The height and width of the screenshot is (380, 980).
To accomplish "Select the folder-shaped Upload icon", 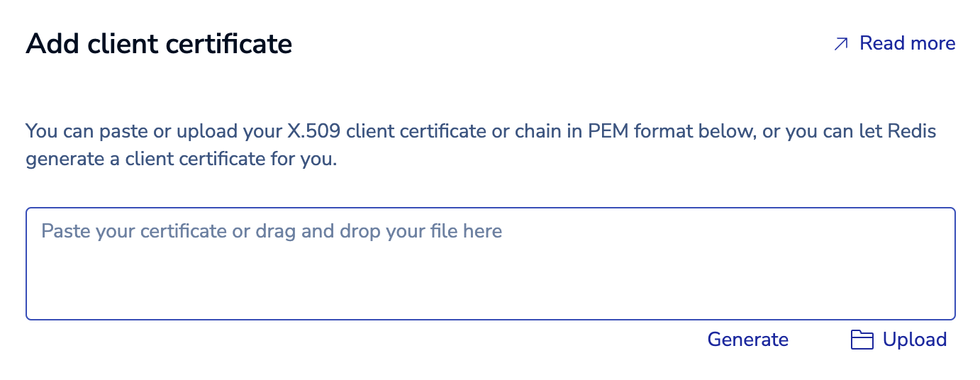I will (x=861, y=340).
